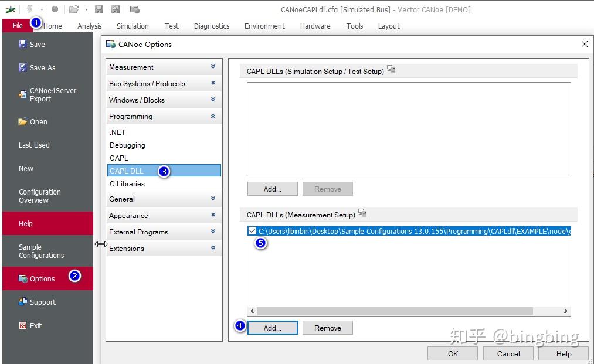Click icon beside Simulation Setup / Test Setup heading

point(391,70)
